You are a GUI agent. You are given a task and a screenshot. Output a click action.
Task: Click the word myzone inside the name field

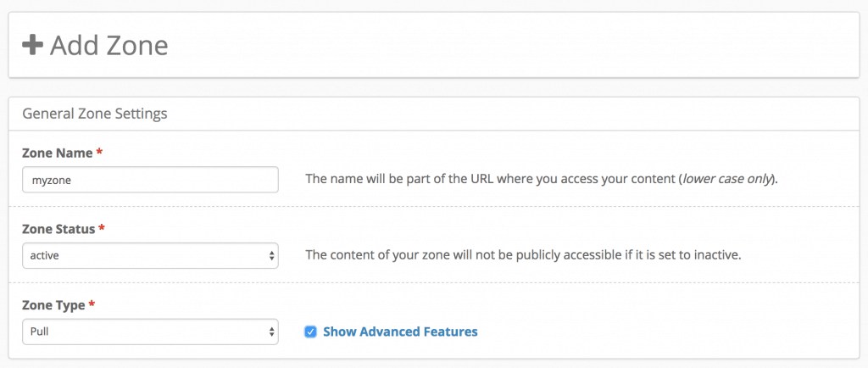coord(47,180)
